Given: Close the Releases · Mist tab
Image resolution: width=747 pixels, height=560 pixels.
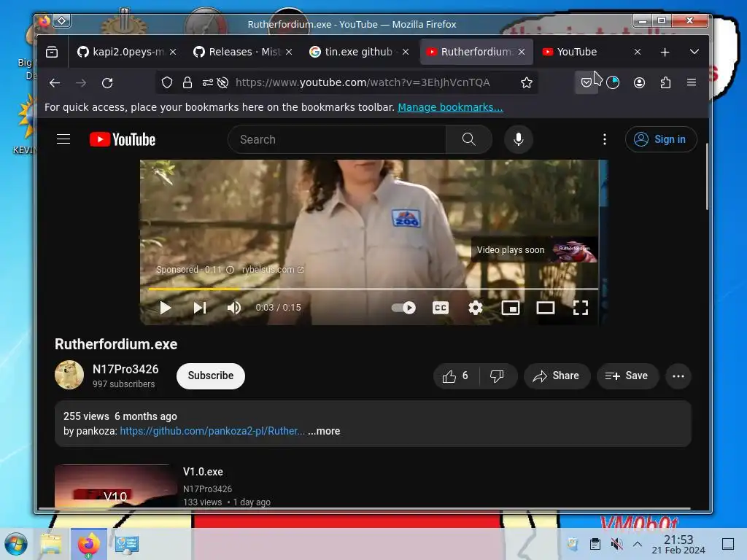Looking at the screenshot, I should coord(289,52).
